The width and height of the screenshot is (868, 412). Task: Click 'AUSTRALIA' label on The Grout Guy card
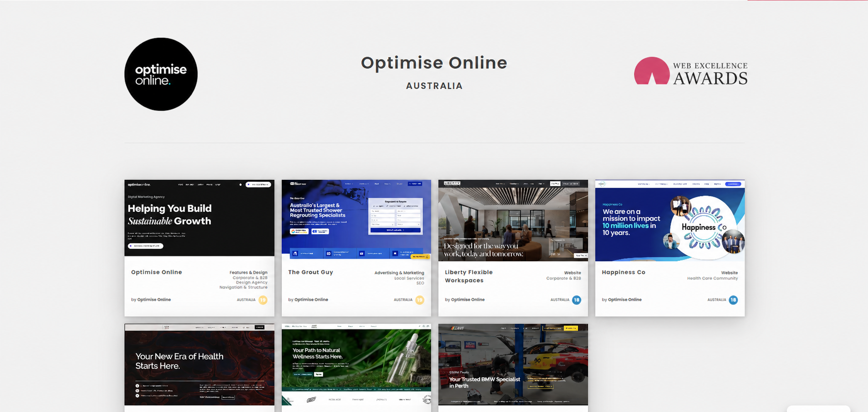(403, 300)
